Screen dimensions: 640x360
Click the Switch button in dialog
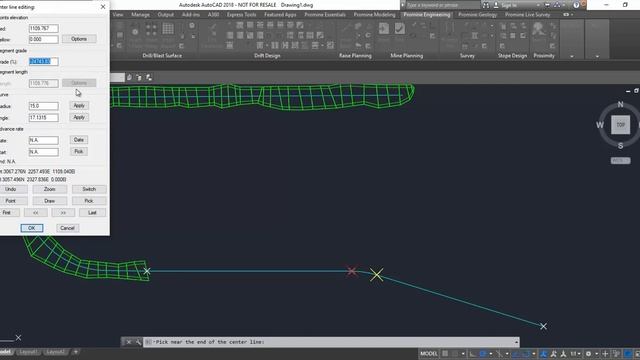pyautogui.click(x=89, y=189)
